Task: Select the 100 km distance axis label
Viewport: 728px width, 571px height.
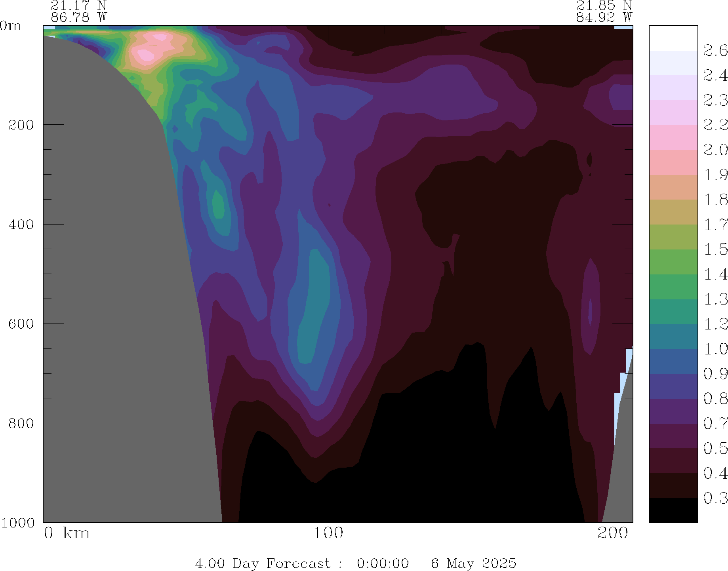Action: point(328,533)
